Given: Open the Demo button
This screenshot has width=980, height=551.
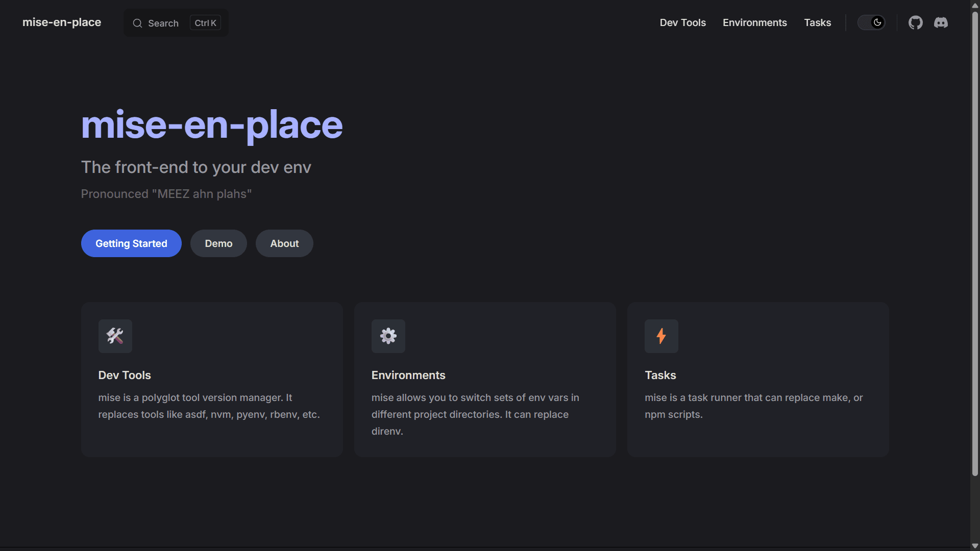Looking at the screenshot, I should tap(218, 243).
